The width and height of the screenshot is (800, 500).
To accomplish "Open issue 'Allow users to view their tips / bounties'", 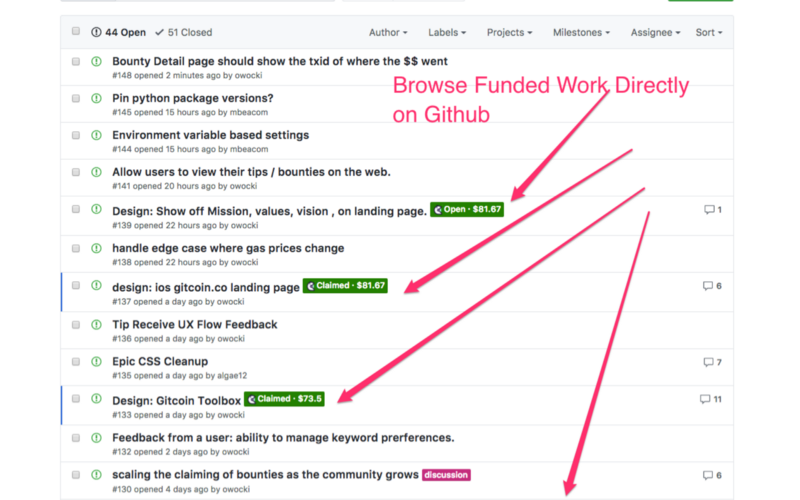I will tap(251, 172).
